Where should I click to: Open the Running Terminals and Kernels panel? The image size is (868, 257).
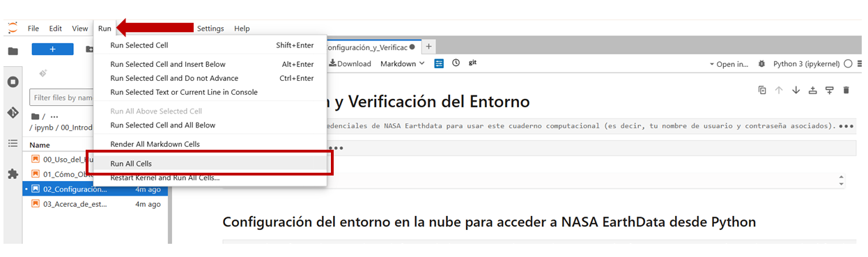(x=13, y=81)
